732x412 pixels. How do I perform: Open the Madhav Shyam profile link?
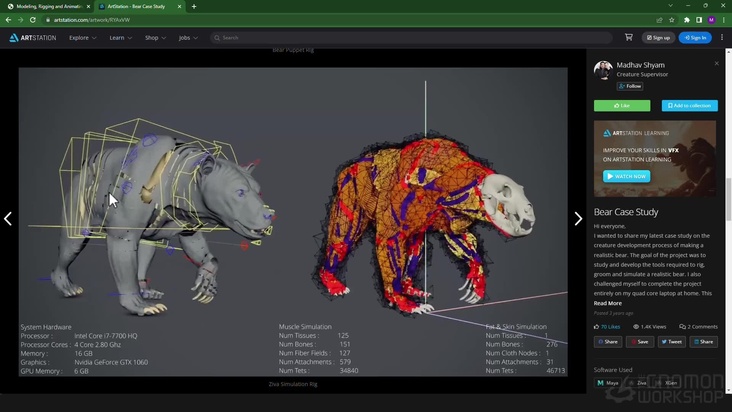pyautogui.click(x=640, y=65)
